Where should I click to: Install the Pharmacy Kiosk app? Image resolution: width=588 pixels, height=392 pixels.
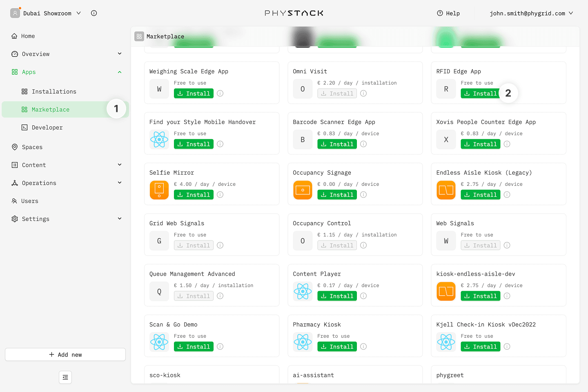(337, 347)
